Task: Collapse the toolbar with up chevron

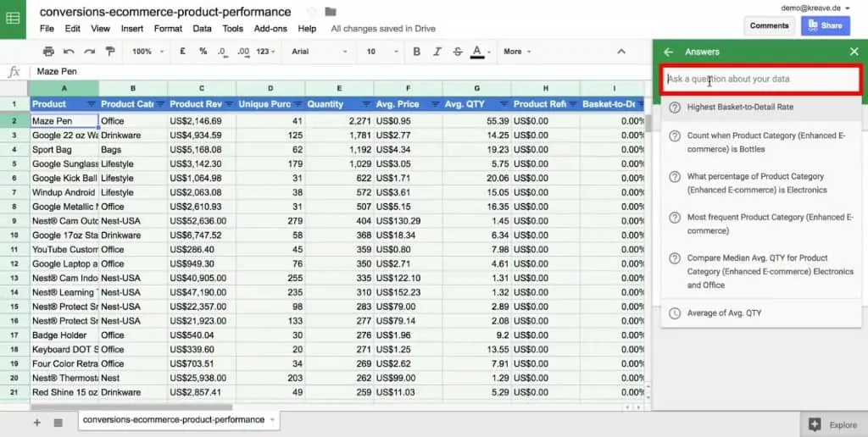Action: click(621, 52)
